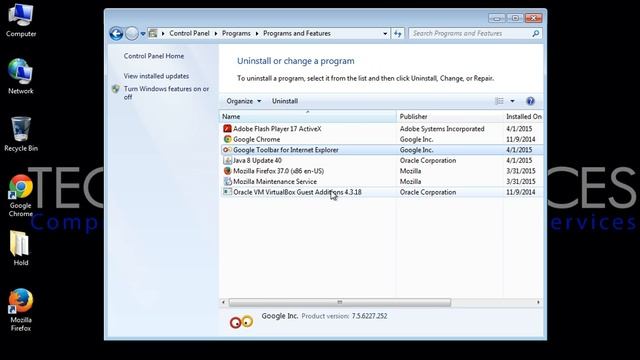Open the Network desktop icon
The height and width of the screenshot is (360, 640).
(20, 76)
